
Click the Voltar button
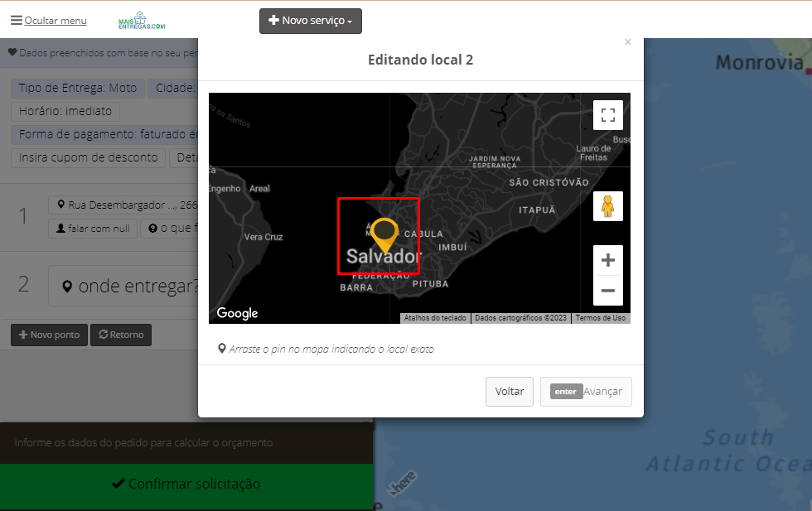(x=510, y=392)
